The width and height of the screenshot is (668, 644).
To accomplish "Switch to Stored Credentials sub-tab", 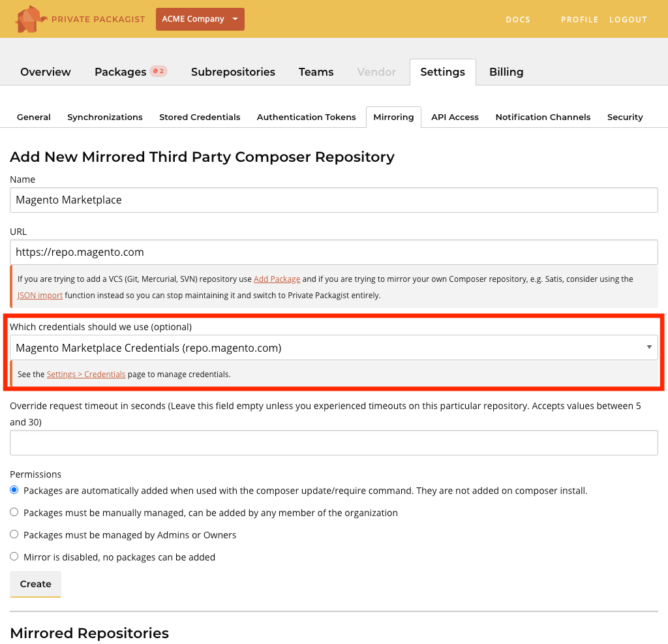I will coord(200,117).
